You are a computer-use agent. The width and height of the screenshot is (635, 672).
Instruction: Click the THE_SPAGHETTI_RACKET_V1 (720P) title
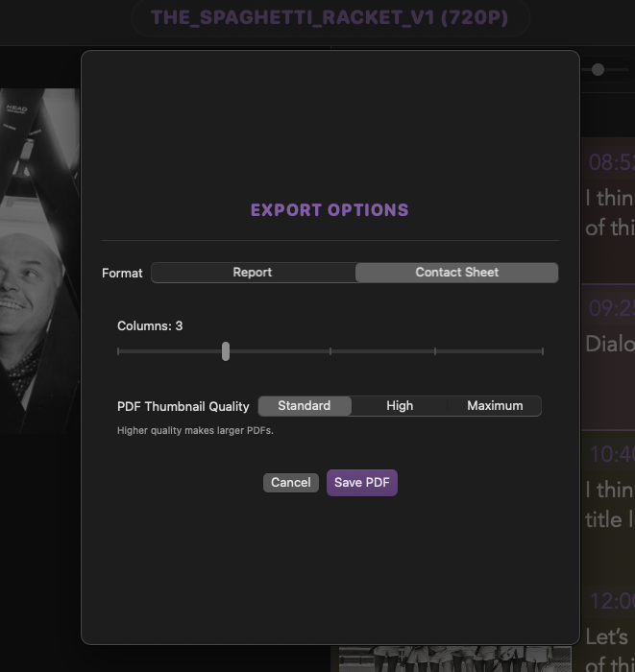tap(330, 18)
